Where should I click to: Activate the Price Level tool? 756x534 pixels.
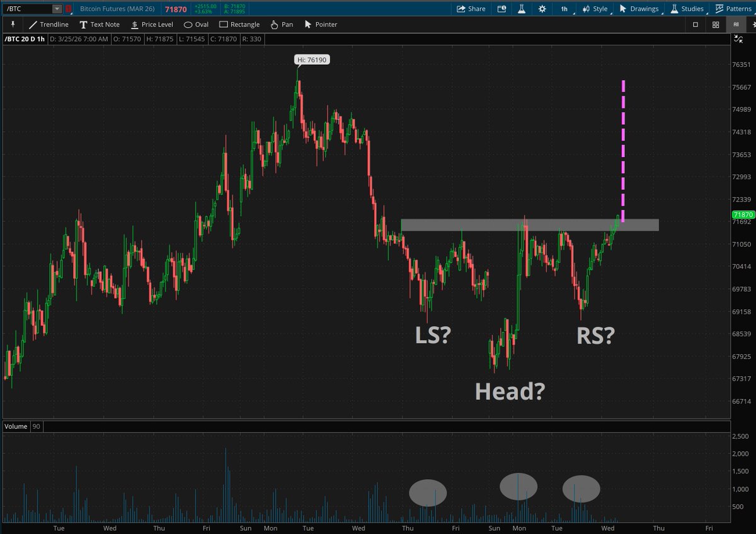click(x=151, y=25)
